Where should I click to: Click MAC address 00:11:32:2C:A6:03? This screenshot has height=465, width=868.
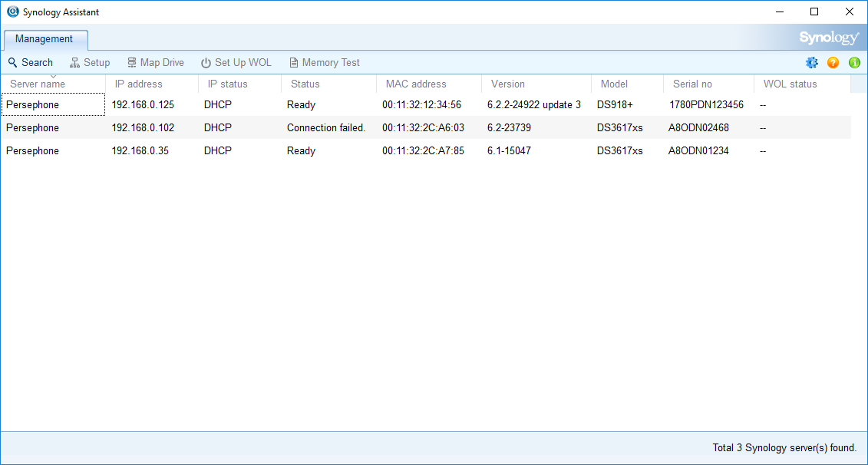coord(423,128)
